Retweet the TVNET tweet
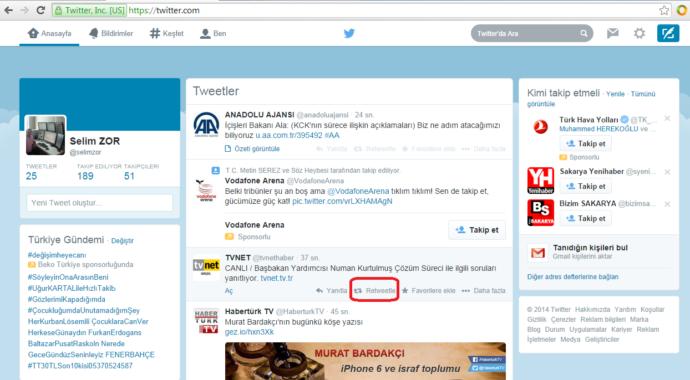Viewport: 690px width, 380px height. (375, 291)
